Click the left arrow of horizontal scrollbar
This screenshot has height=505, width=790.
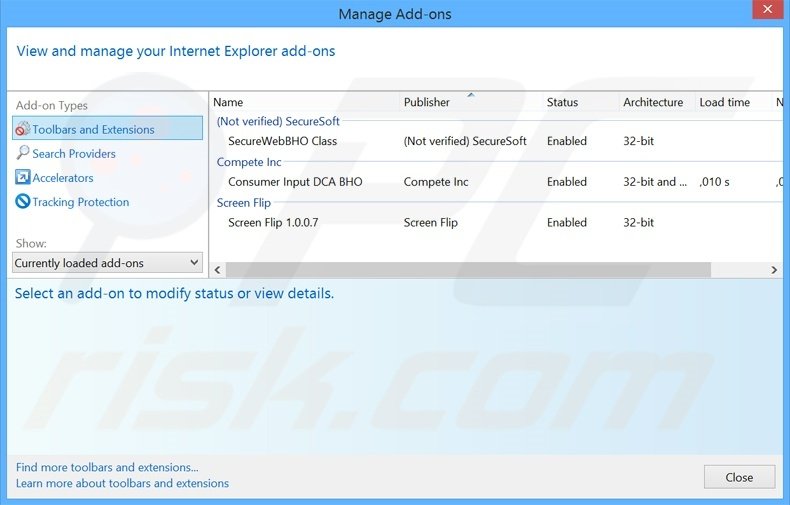pyautogui.click(x=218, y=270)
